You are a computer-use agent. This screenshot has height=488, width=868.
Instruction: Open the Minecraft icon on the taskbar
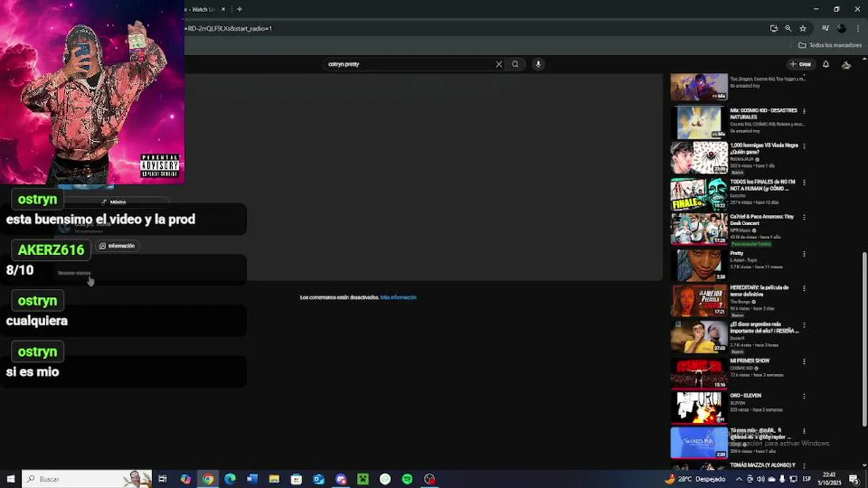click(x=363, y=479)
